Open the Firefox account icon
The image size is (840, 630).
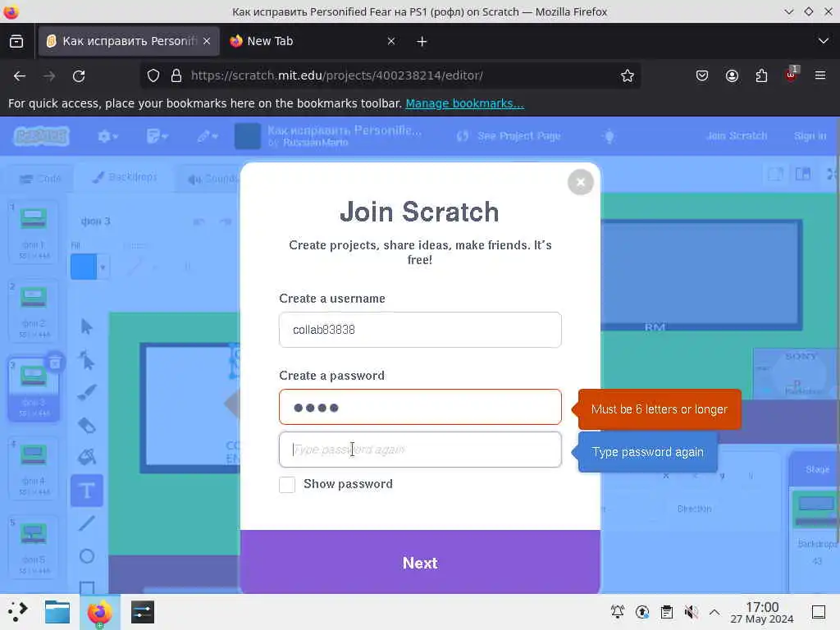point(732,76)
